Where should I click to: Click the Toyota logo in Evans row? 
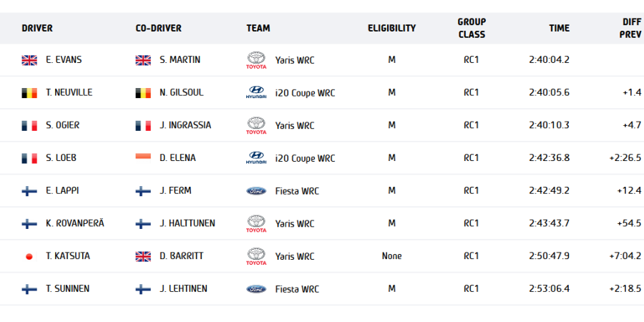255,61
